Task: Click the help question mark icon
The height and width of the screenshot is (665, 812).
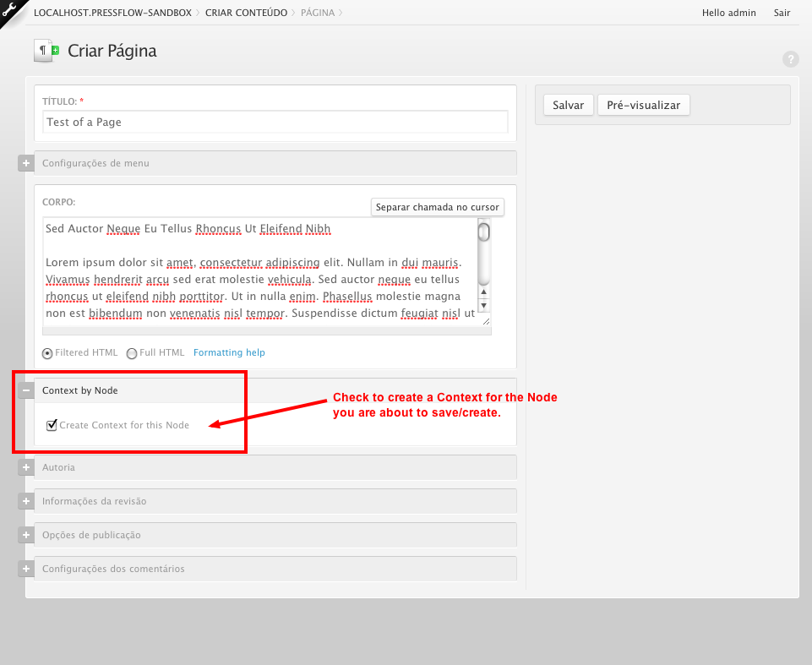Action: pos(790,59)
